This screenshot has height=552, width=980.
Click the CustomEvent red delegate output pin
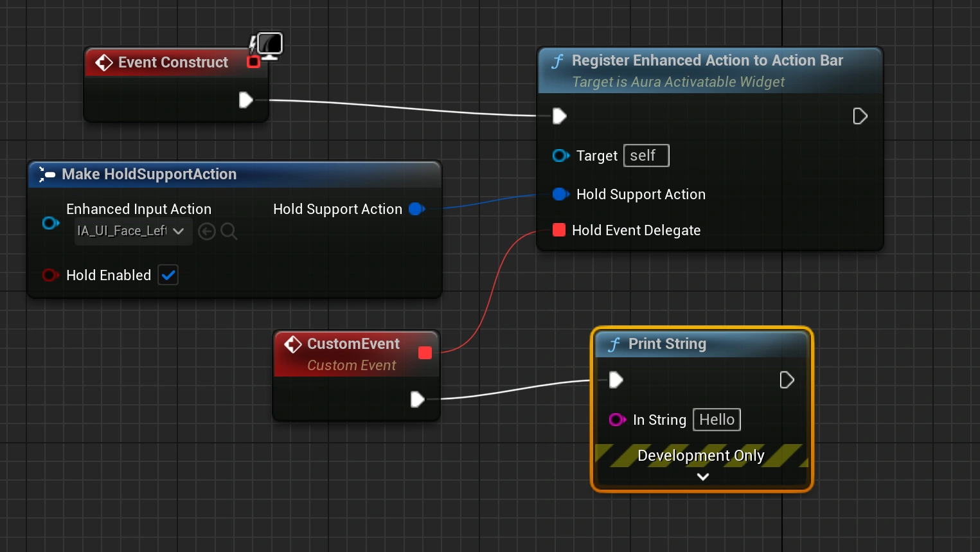point(425,353)
